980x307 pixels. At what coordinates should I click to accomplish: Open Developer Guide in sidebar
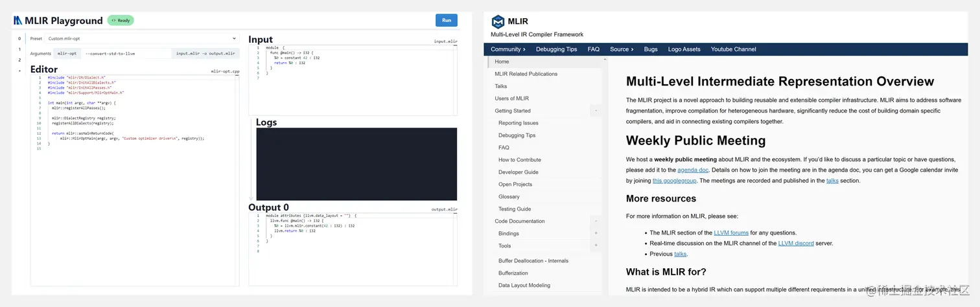(519, 172)
